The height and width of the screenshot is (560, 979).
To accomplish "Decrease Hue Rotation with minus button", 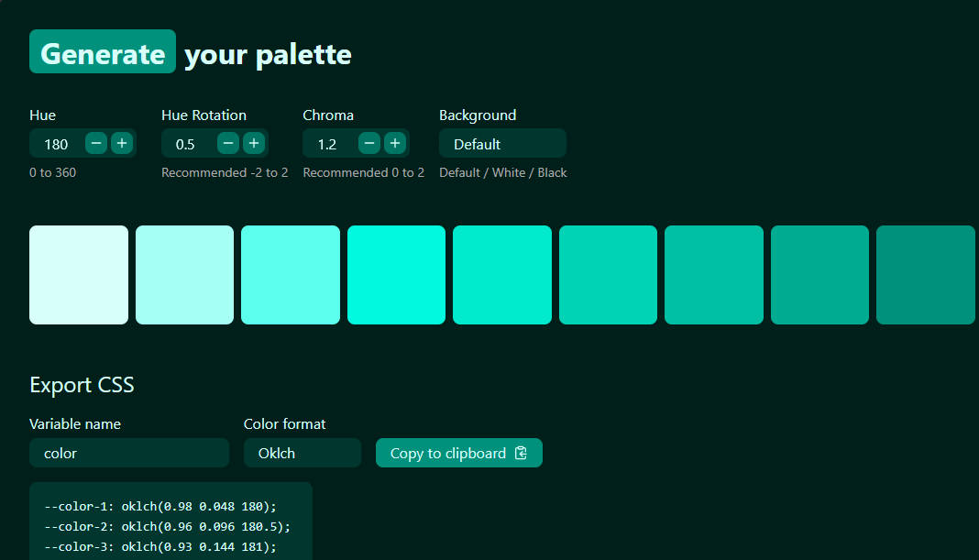I will [x=228, y=144].
